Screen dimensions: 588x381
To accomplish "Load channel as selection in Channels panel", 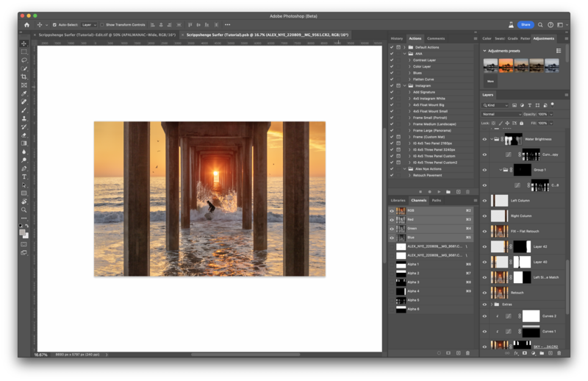I will point(439,353).
